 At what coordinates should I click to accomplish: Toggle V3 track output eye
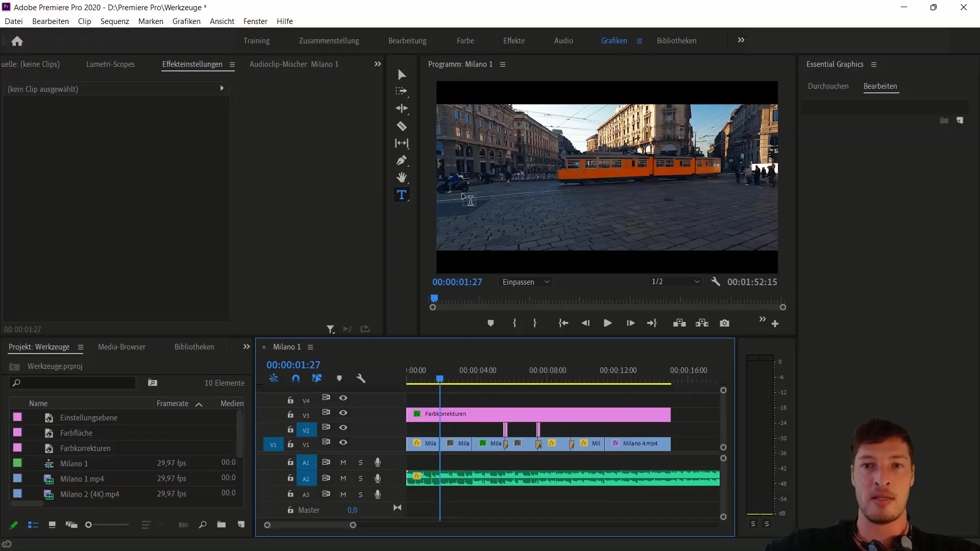[x=343, y=413]
